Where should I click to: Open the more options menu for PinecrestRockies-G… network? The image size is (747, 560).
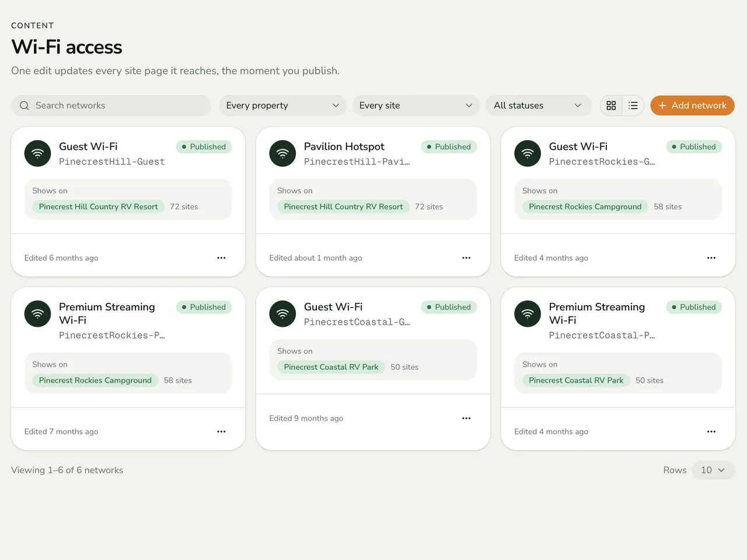pyautogui.click(x=711, y=258)
